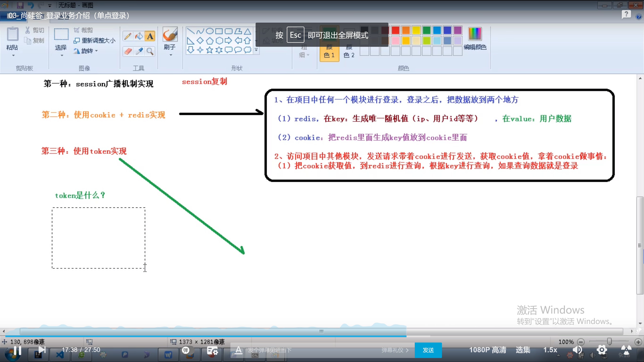644x362 pixels.
Task: Open the 1.5x playback speed menu
Action: coord(550,350)
